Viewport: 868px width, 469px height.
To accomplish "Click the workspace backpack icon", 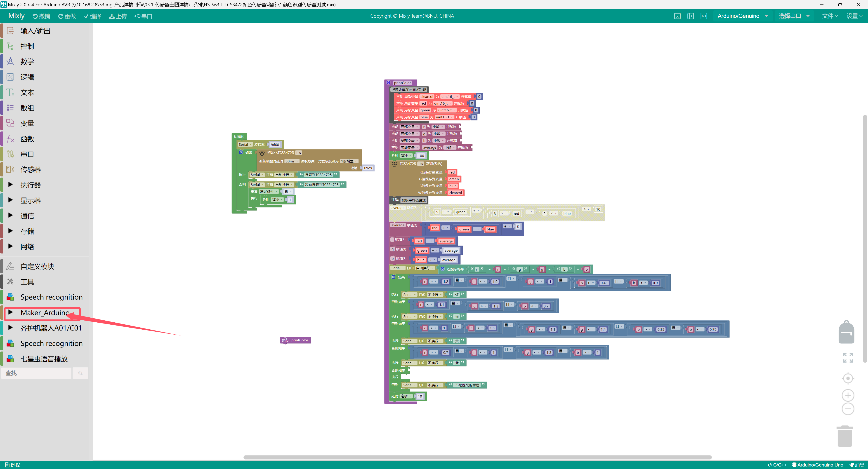I will click(x=846, y=332).
